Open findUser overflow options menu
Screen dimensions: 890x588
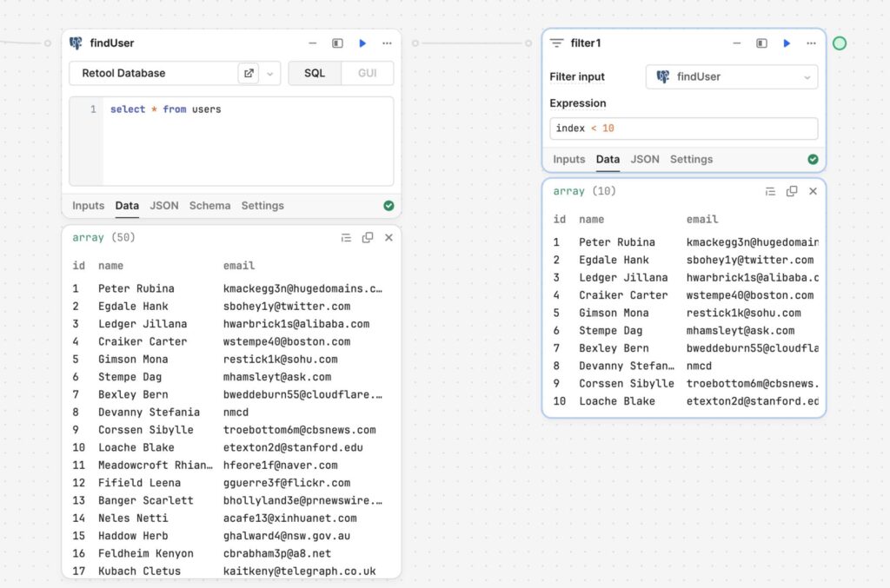point(387,43)
